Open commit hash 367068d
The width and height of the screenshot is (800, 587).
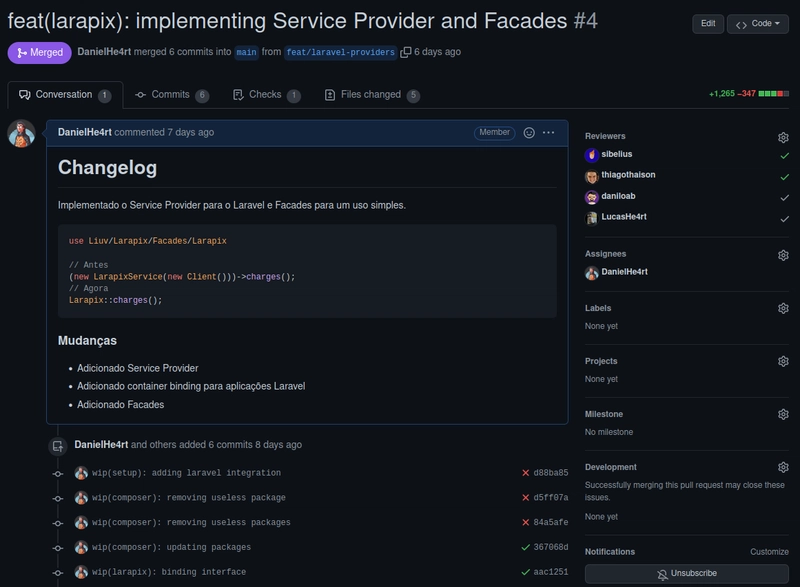tap(551, 547)
